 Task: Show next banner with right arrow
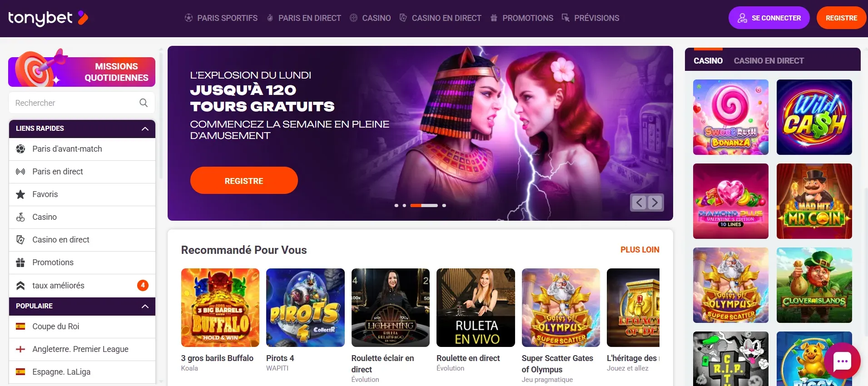pos(655,202)
